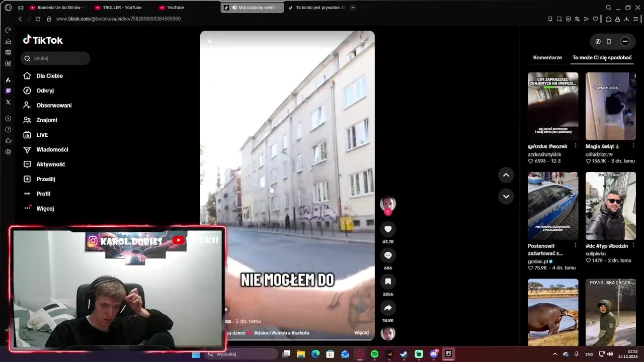Click the address bar URL
The image size is (644, 362).
tap(118, 19)
